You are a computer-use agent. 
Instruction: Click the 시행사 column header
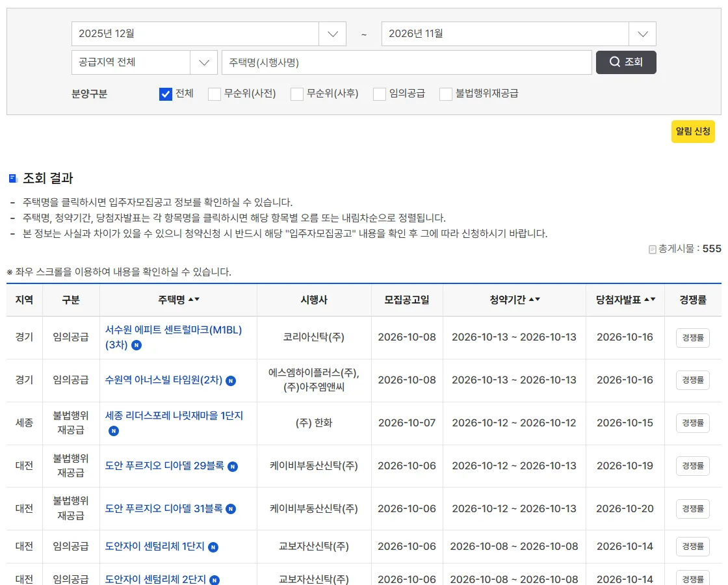(314, 300)
